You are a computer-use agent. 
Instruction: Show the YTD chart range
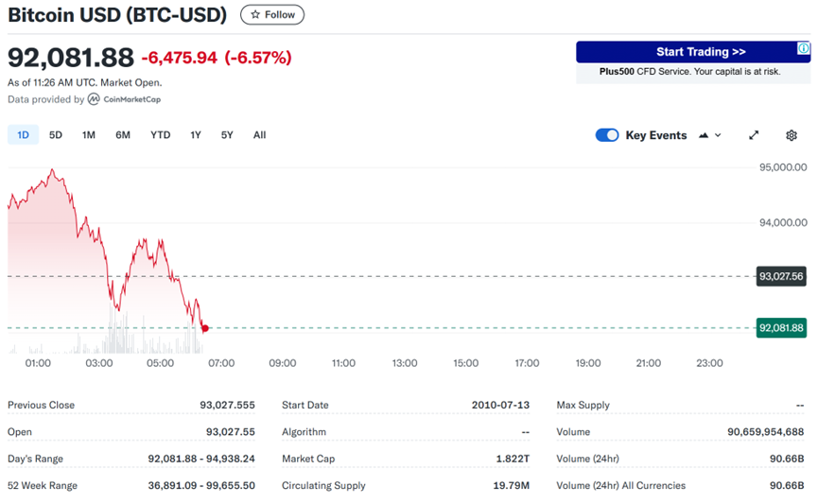point(161,135)
